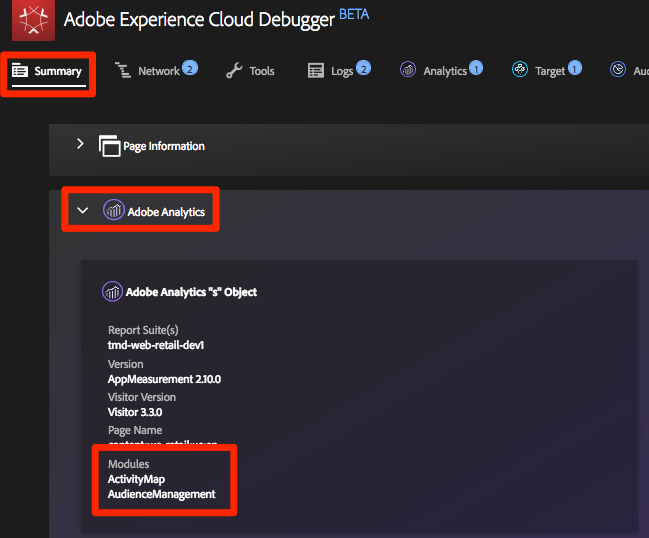Click the Analytics tab chart icon
Image resolution: width=649 pixels, height=538 pixels.
[408, 69]
